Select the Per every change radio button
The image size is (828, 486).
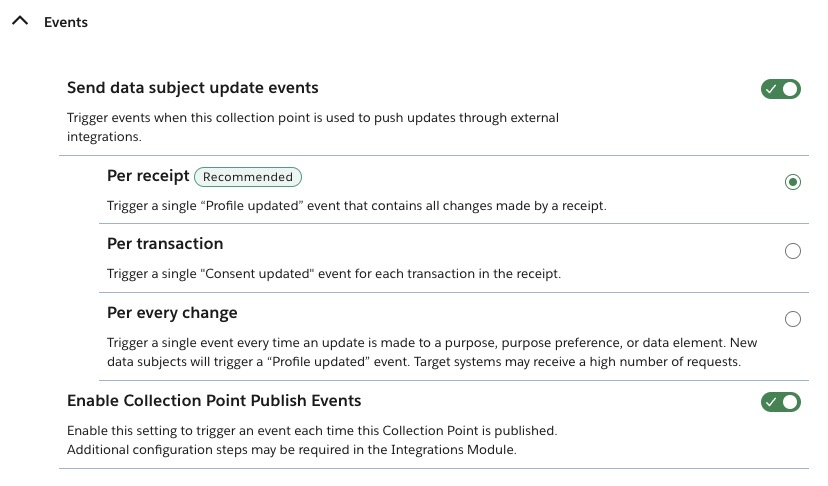click(x=793, y=319)
